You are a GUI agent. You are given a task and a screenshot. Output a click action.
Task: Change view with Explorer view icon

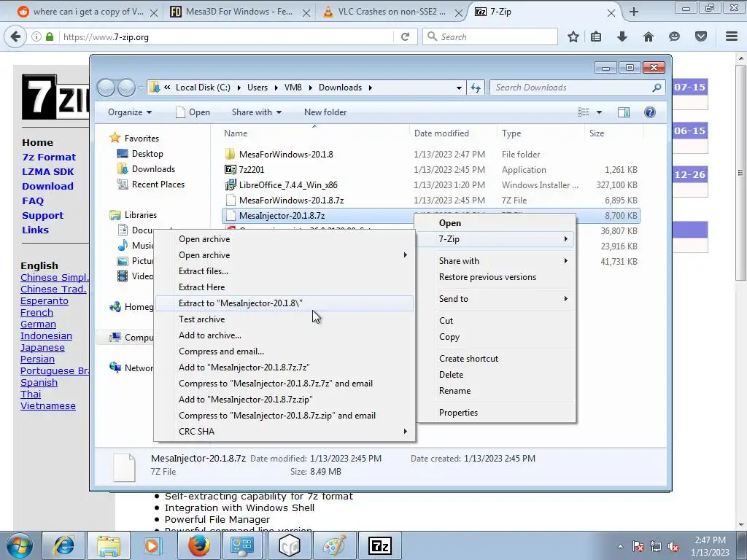coord(584,112)
